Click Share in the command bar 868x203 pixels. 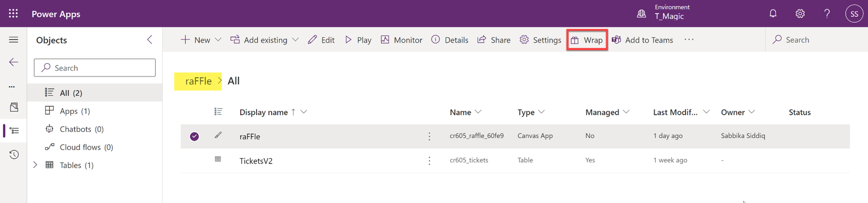pyautogui.click(x=494, y=40)
